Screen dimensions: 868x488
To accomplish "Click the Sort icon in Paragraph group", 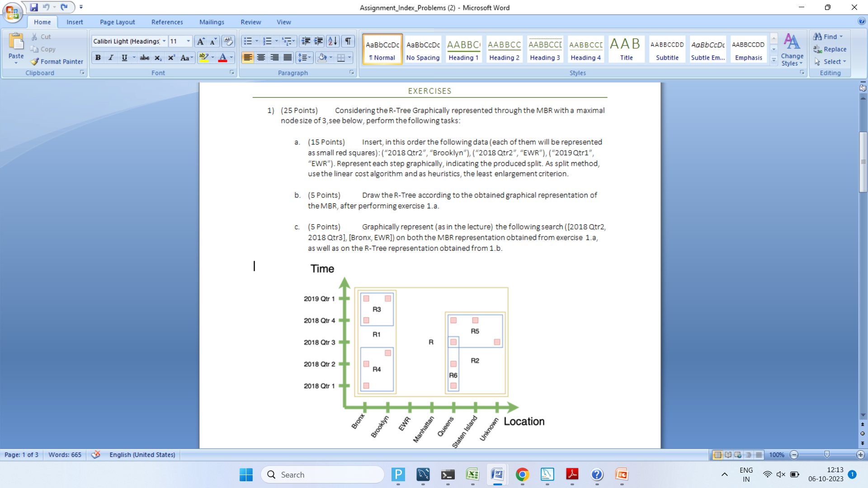I will tap(333, 41).
